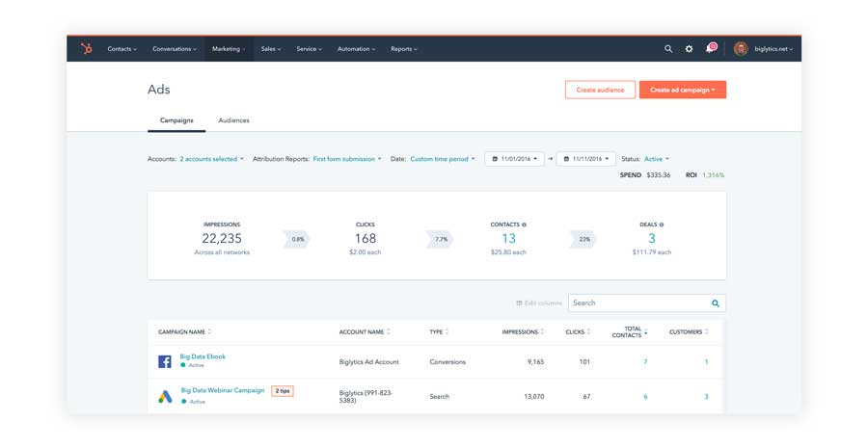Click the 9,165 impressions cell
This screenshot has height=448, width=868.
click(x=535, y=362)
